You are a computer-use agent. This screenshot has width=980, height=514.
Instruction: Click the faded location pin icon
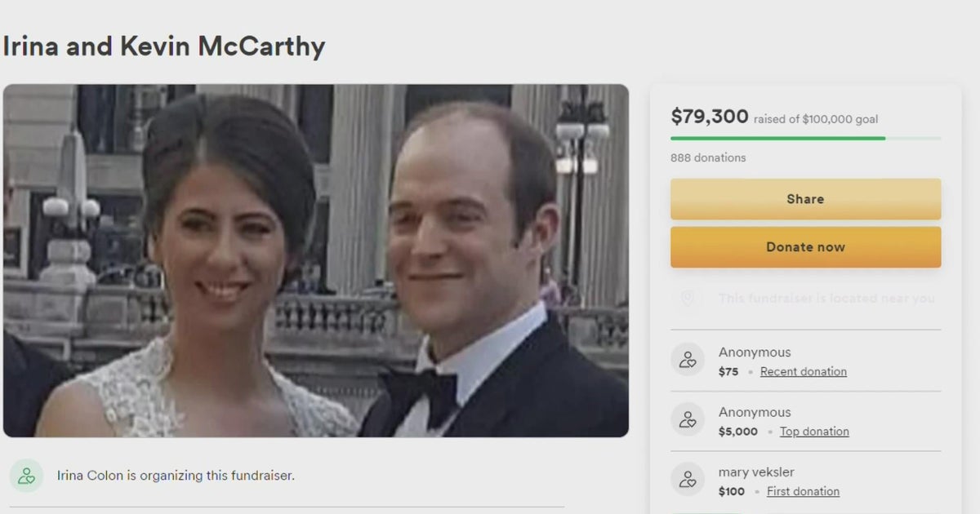pyautogui.click(x=688, y=299)
